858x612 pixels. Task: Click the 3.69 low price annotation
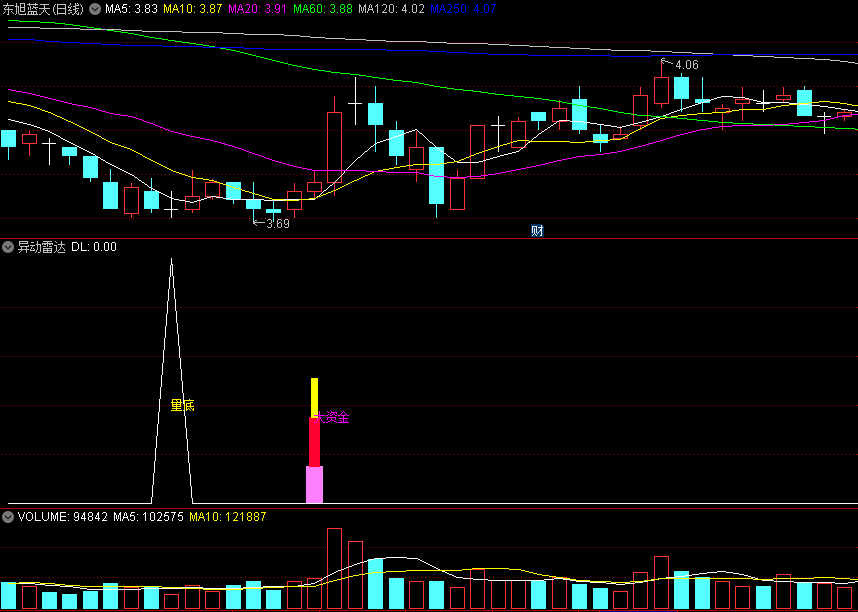click(277, 223)
